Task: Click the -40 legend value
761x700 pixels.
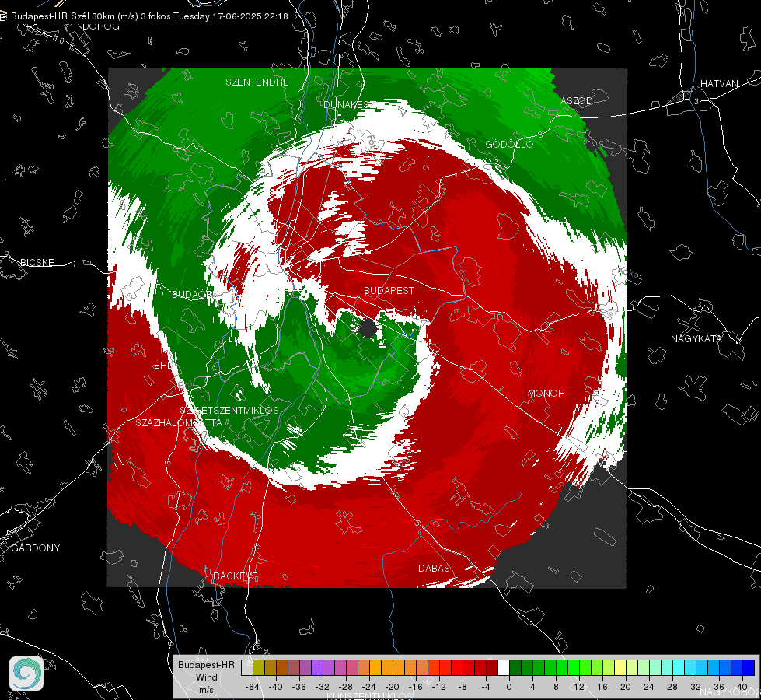Action: coord(276,687)
